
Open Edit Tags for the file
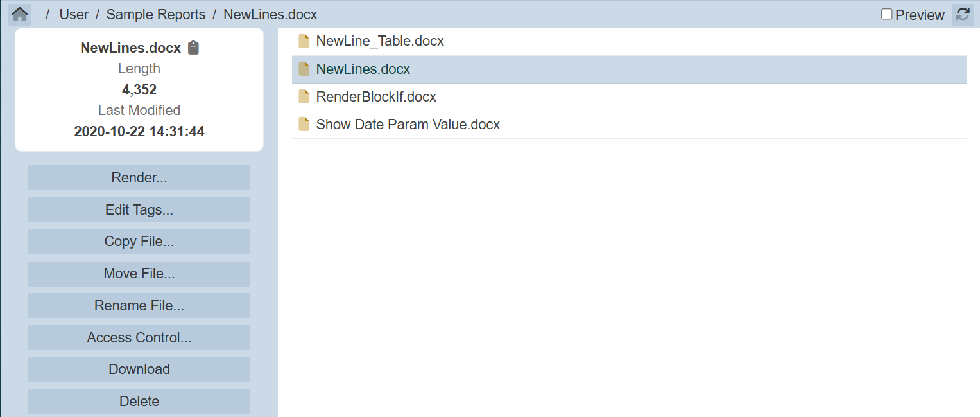139,210
